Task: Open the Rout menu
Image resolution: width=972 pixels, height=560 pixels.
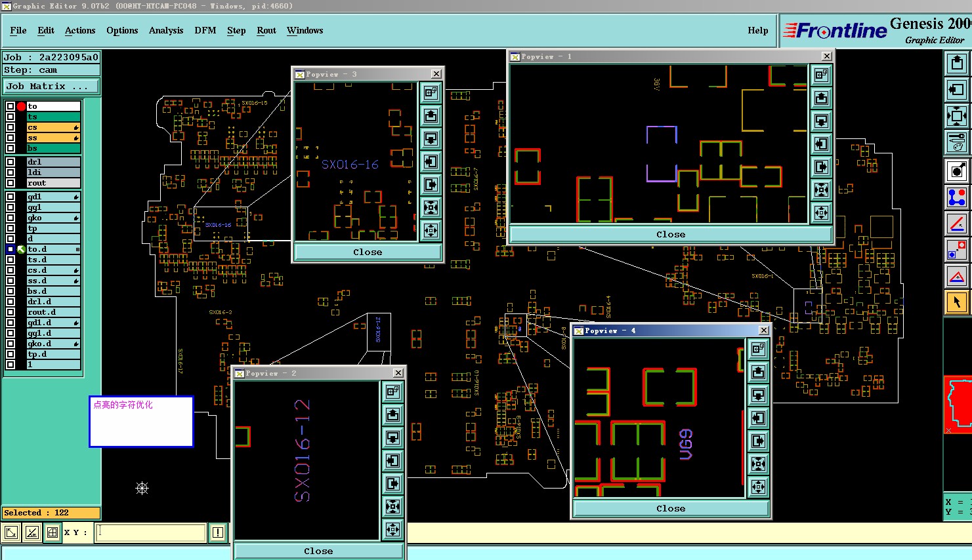Action: 266,31
